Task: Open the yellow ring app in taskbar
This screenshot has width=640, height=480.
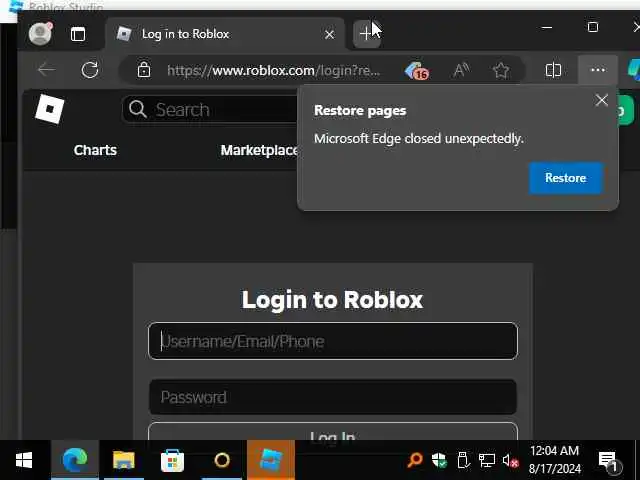Action: 222,460
